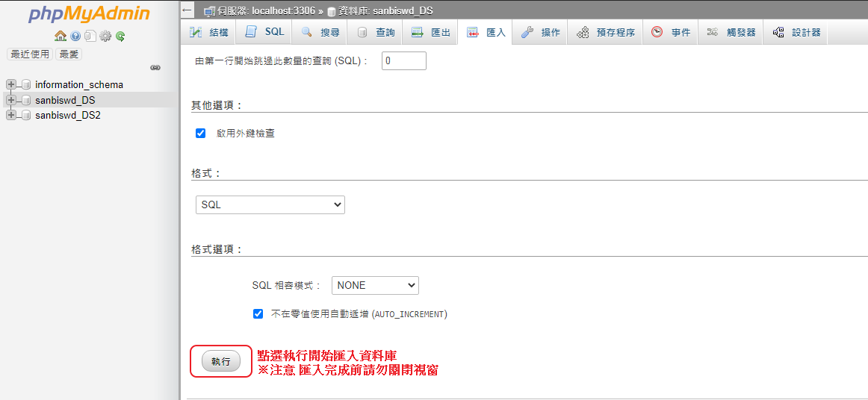
Task: Switch to the 匯出 export tab
Action: pyautogui.click(x=431, y=32)
